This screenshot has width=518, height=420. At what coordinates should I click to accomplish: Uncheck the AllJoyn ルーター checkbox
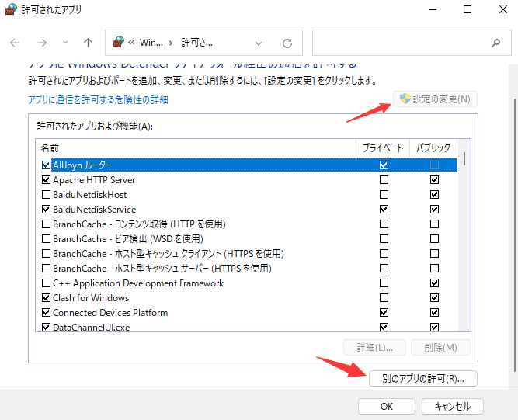(47, 165)
